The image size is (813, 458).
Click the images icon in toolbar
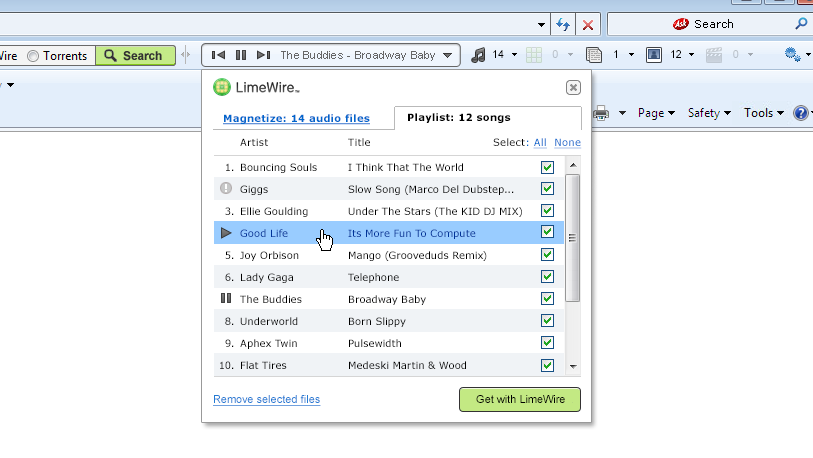(x=654, y=55)
